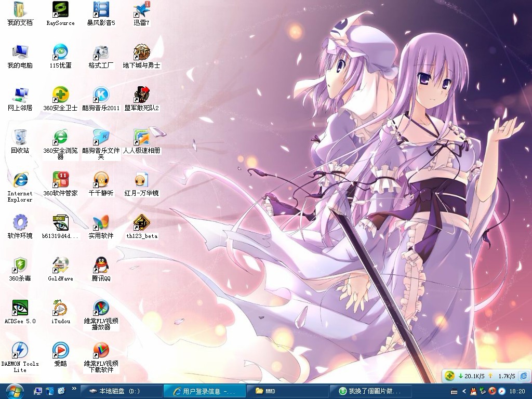Open 暴风影音5 media player icon

101,10
